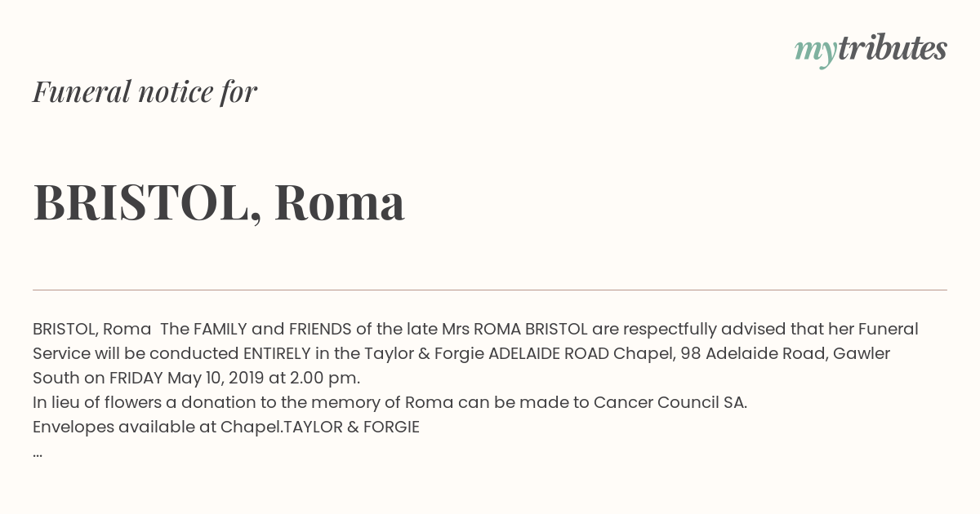Screen dimensions: 980x514
Task: Click the "tributes" part of the logo
Action: coord(893,48)
